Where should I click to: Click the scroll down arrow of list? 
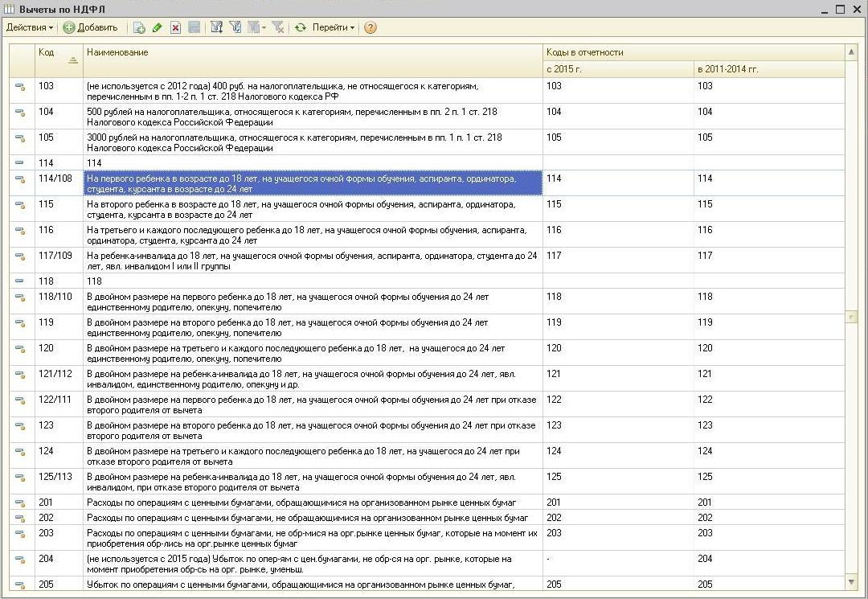point(852,581)
